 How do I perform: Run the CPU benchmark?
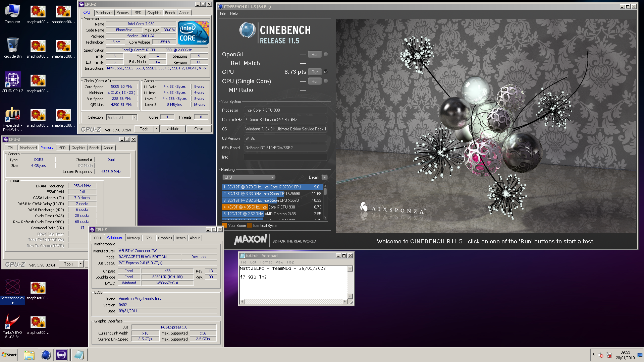315,72
